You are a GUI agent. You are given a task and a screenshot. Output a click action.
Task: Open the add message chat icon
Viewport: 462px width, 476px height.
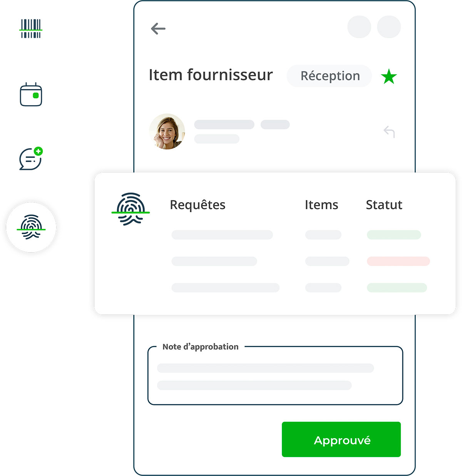31,158
